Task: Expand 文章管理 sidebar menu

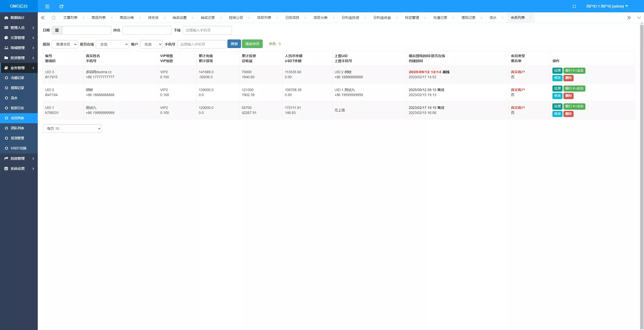Action: click(19, 38)
